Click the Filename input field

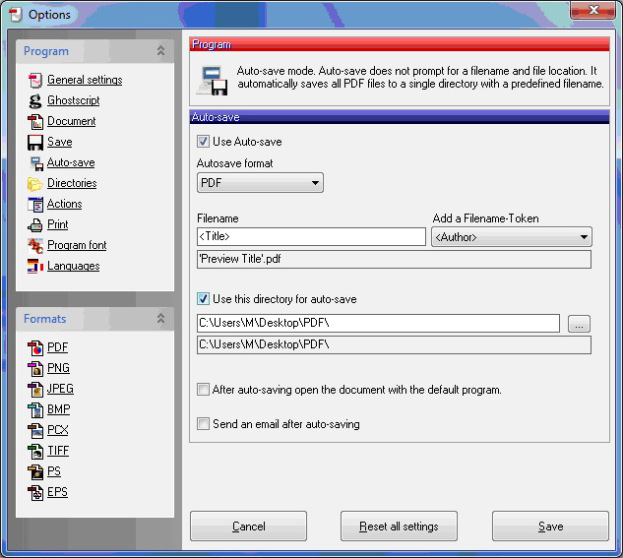pyautogui.click(x=311, y=236)
